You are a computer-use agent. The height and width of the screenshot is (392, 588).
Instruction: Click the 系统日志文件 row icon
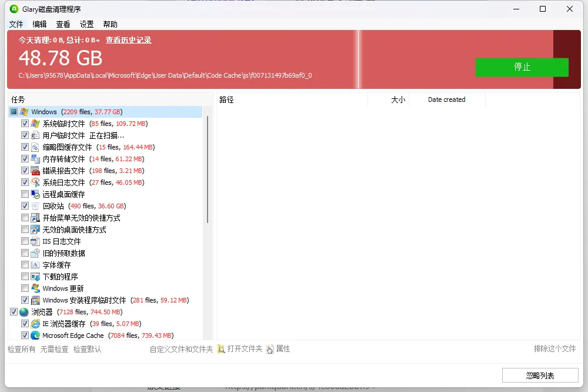[35, 182]
